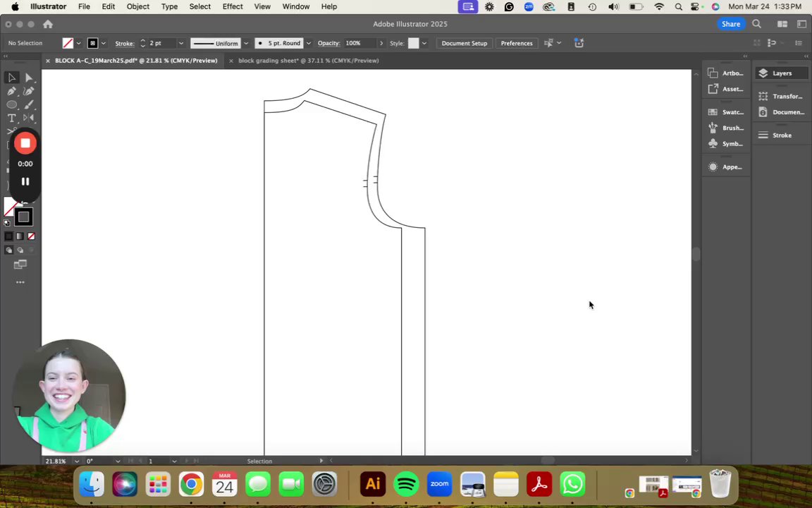Stop the screen recording

[25, 143]
